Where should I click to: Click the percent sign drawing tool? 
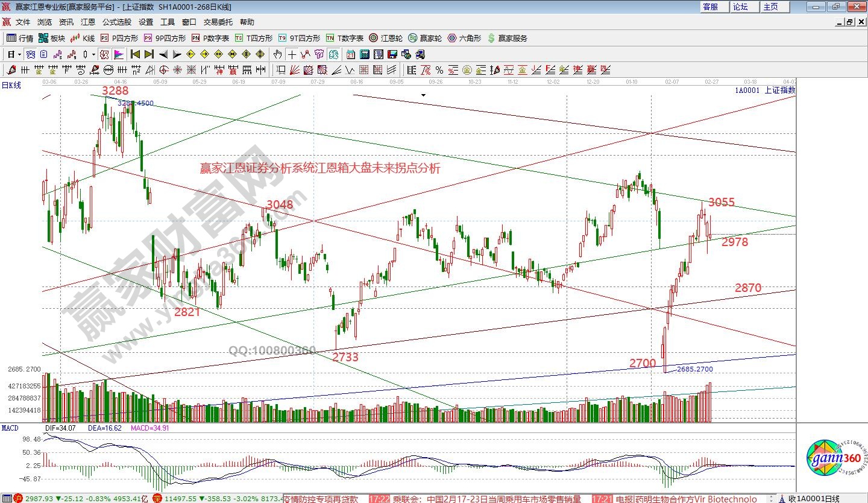[439, 70]
